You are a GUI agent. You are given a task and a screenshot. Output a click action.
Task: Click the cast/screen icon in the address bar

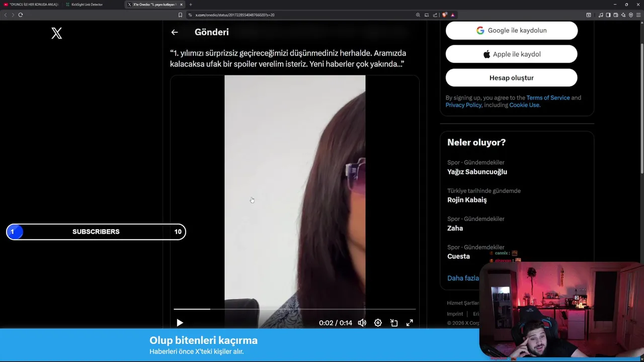(427, 15)
